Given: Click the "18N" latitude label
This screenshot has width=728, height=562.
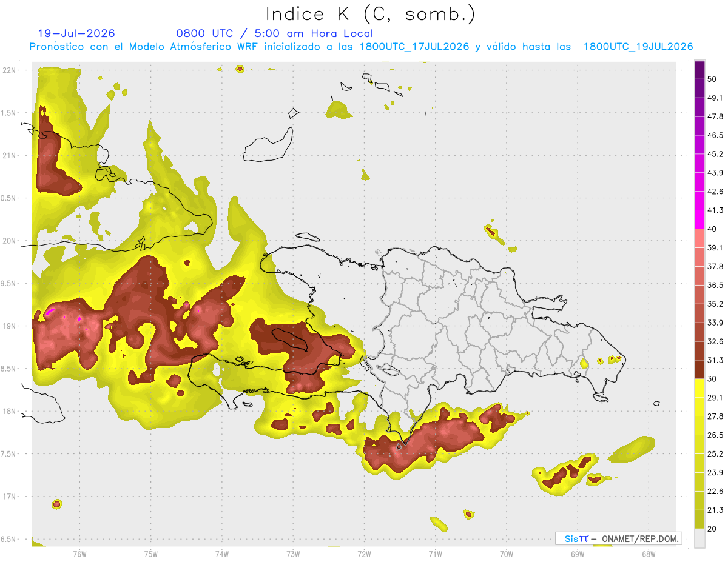Looking at the screenshot, I should [9, 412].
